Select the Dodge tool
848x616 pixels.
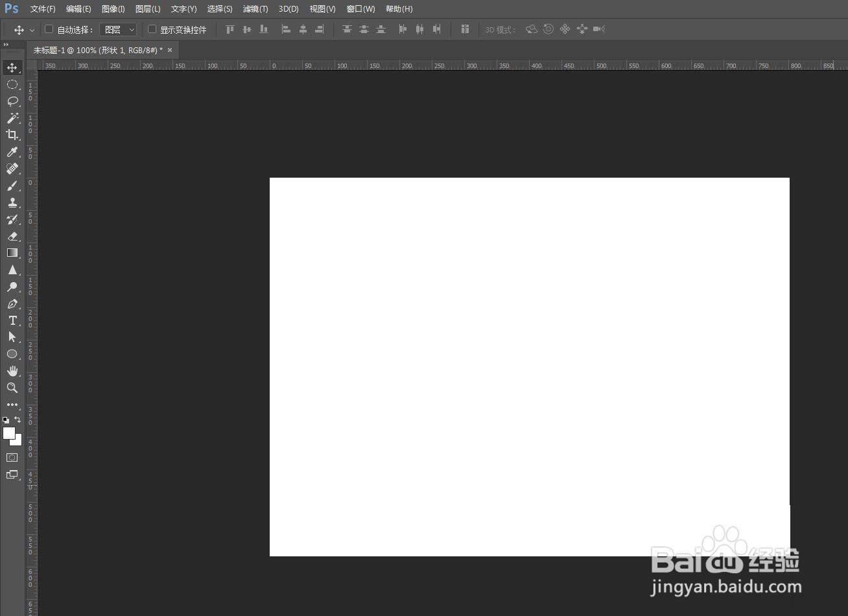(x=12, y=287)
